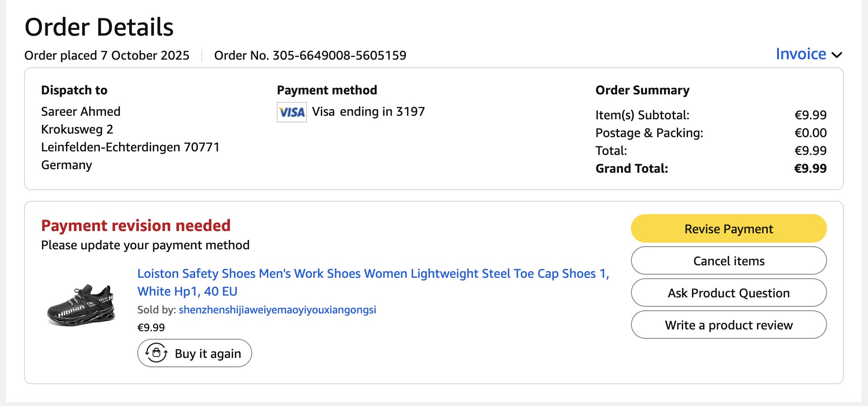Click the Visa ending in 3197 text
The height and width of the screenshot is (406, 868).
pos(368,112)
